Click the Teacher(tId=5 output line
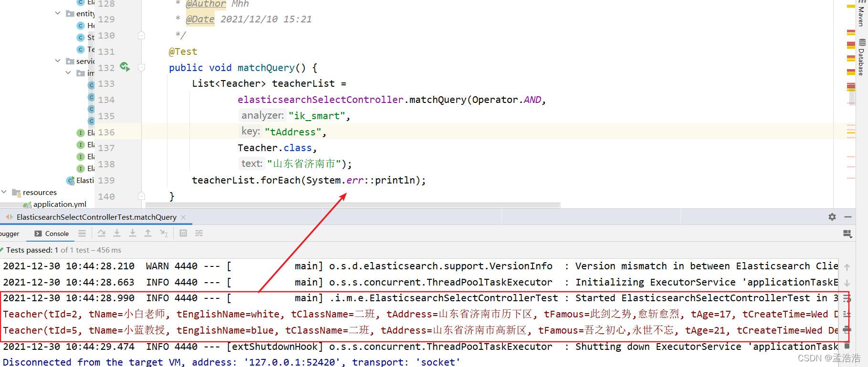 click(420, 330)
